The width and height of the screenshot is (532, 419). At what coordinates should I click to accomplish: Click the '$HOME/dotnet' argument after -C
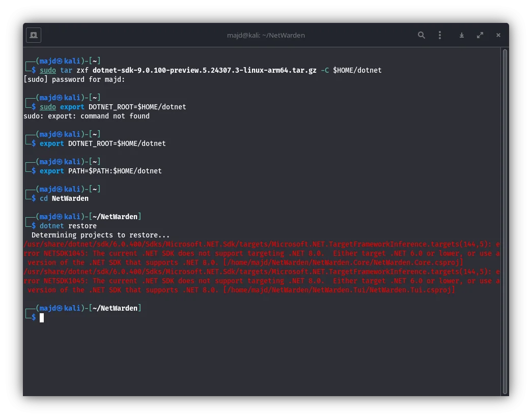[357, 71]
